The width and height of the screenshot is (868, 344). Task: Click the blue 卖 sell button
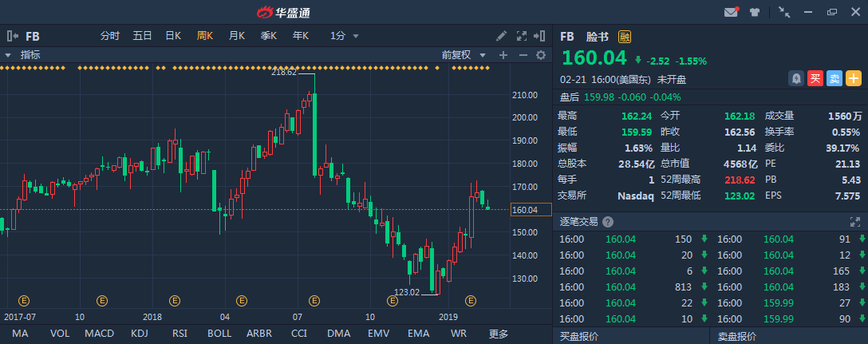[834, 78]
